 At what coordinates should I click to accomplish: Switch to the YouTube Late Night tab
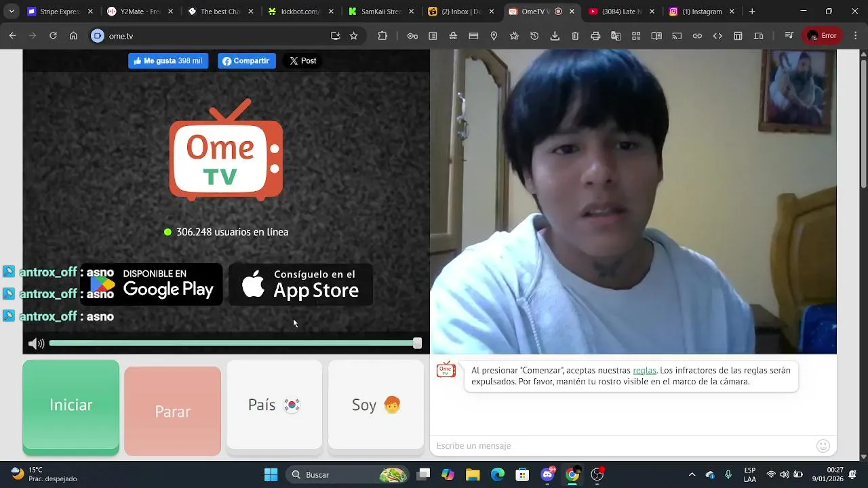tap(622, 12)
